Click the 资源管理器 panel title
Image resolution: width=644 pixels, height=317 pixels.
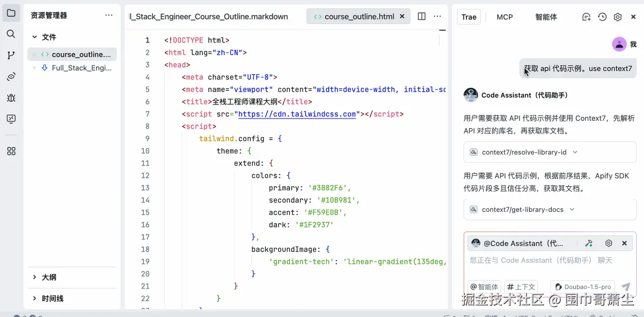[49, 16]
